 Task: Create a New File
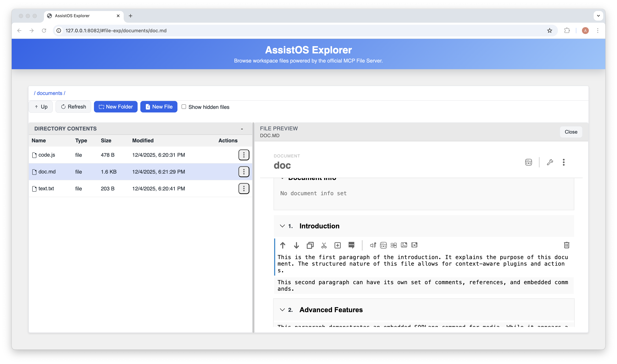click(159, 107)
